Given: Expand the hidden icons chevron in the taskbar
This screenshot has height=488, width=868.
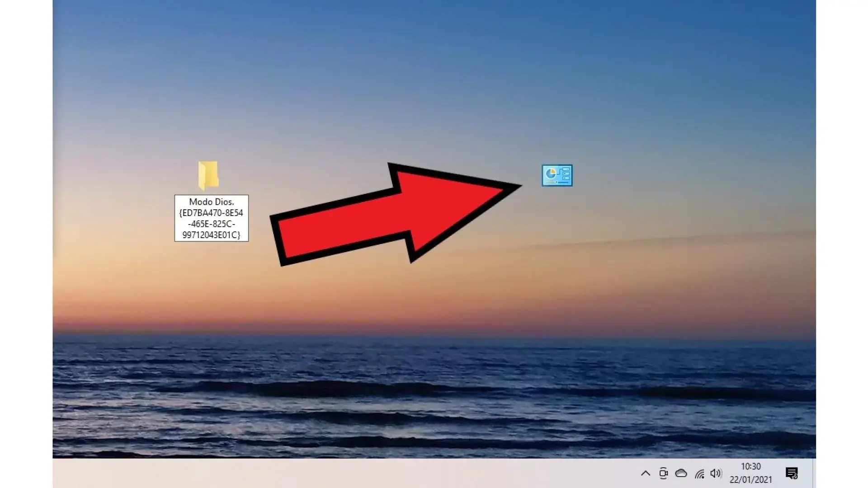Looking at the screenshot, I should tap(646, 473).
